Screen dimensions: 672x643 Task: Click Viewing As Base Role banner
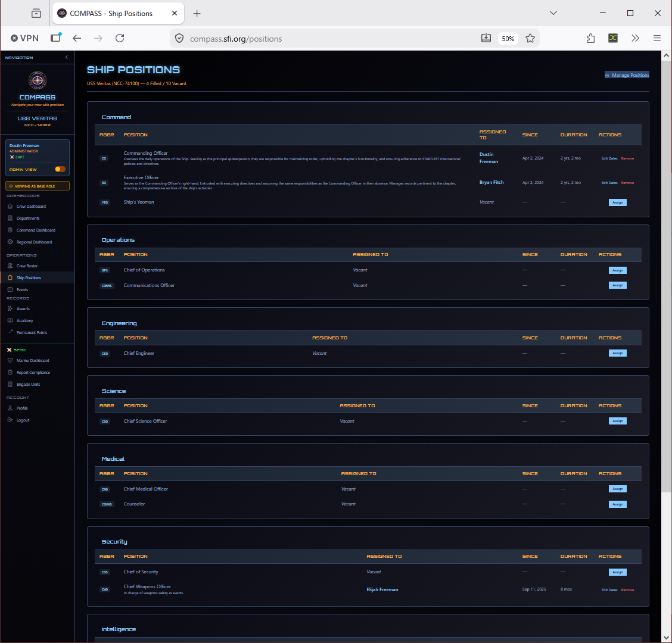[38, 186]
